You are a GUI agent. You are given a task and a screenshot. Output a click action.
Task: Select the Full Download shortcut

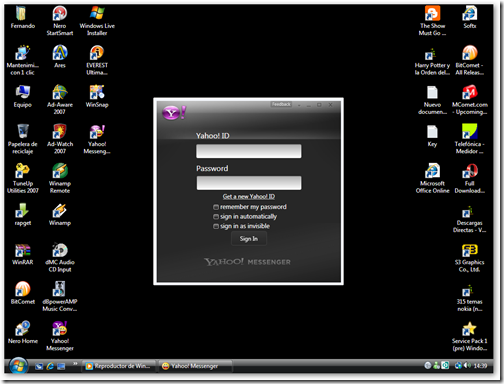tap(469, 178)
